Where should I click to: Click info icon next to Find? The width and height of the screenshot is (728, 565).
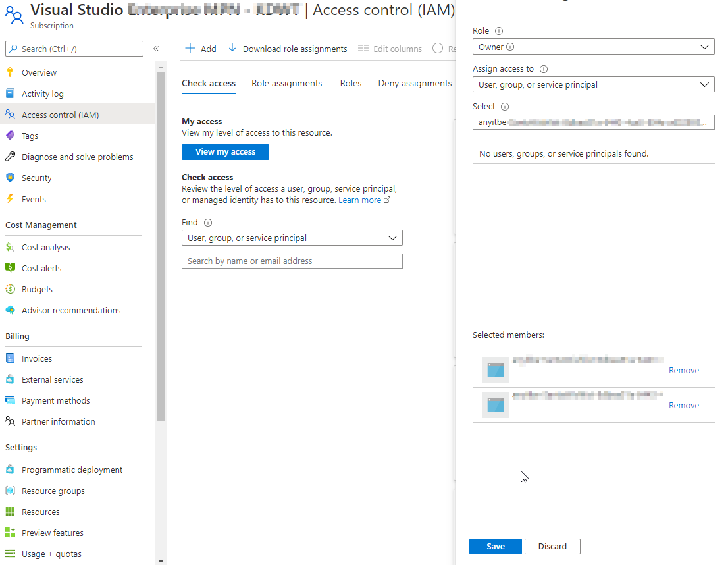pyautogui.click(x=208, y=222)
